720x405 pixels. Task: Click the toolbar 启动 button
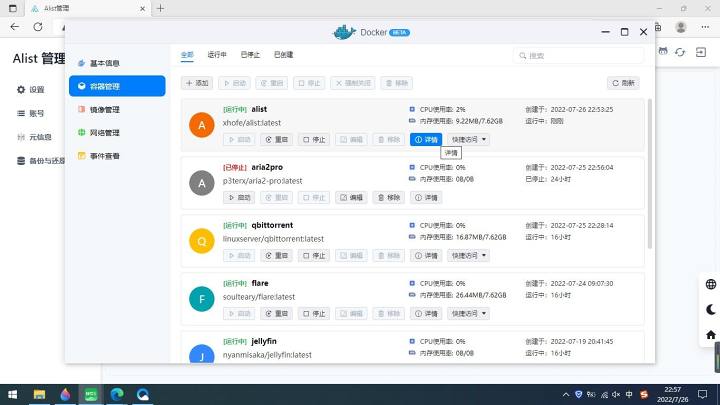235,83
